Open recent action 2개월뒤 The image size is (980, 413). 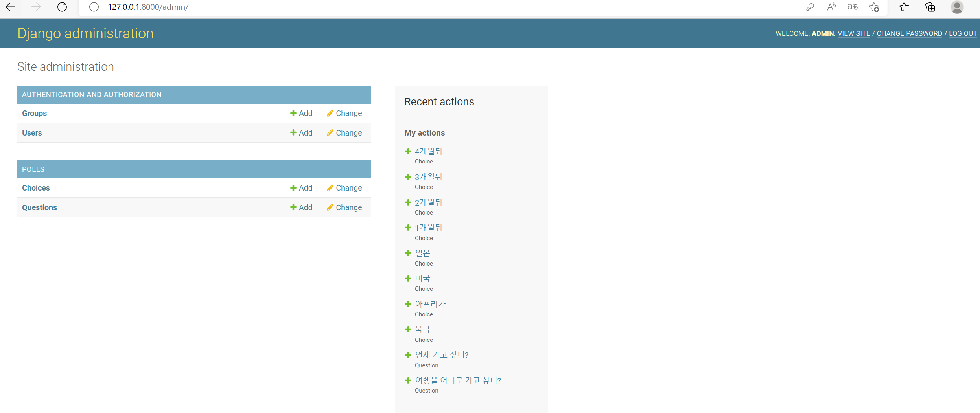[429, 202]
